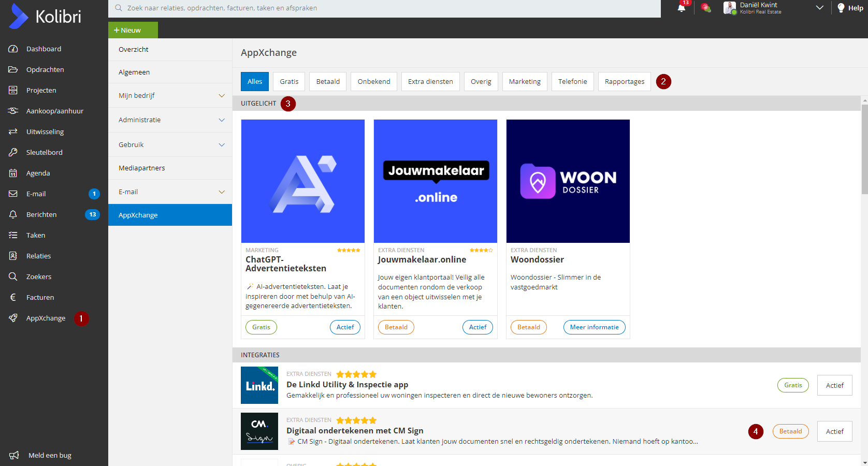This screenshot has height=466, width=868.
Task: Focus the global search input field
Action: tap(384, 8)
